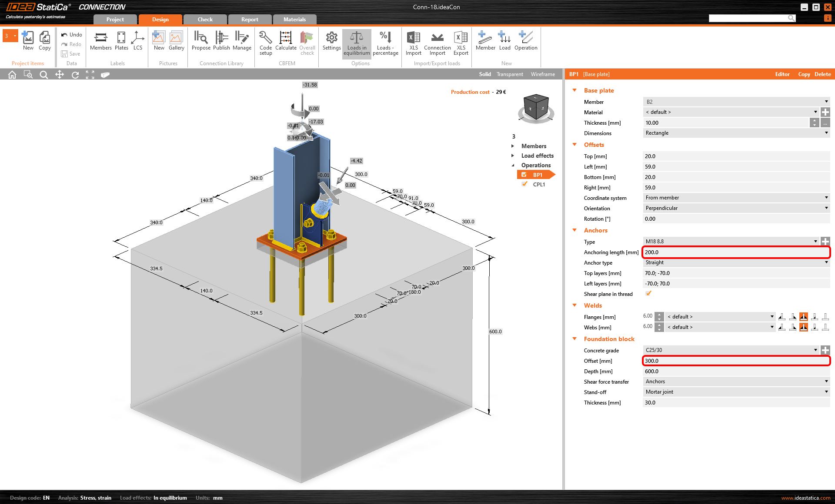Click the search field in the top bar
835x504 pixels.
(750, 18)
